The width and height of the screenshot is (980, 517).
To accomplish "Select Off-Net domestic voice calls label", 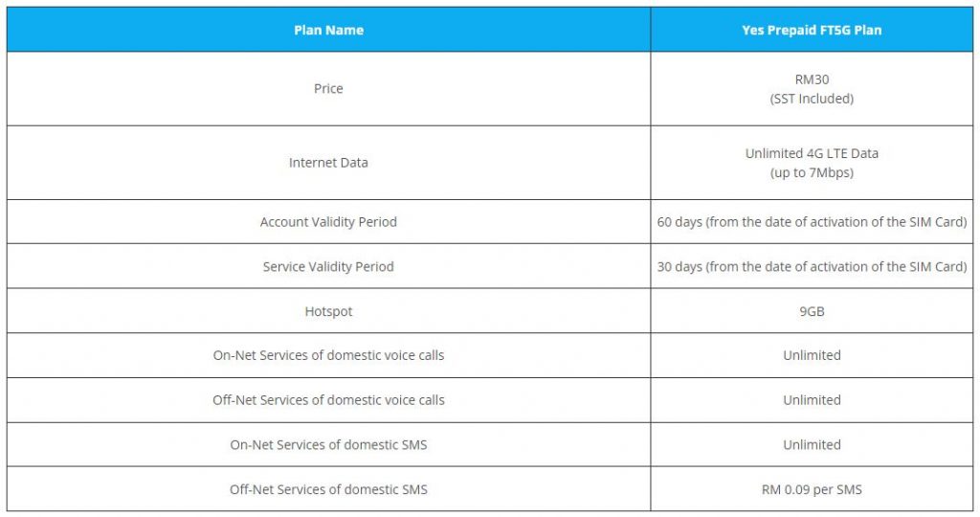I will click(328, 400).
